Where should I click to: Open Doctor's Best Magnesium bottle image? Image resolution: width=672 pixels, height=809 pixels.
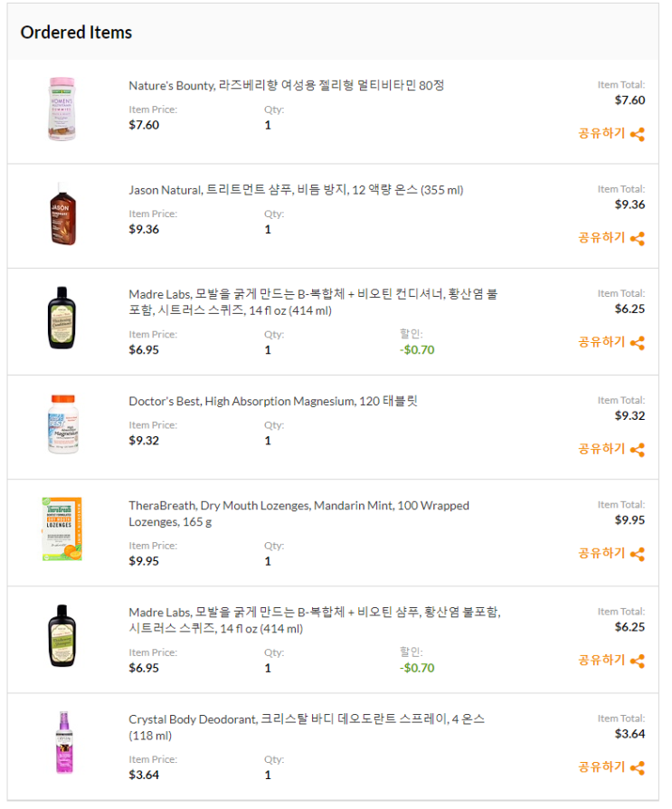pyautogui.click(x=62, y=424)
